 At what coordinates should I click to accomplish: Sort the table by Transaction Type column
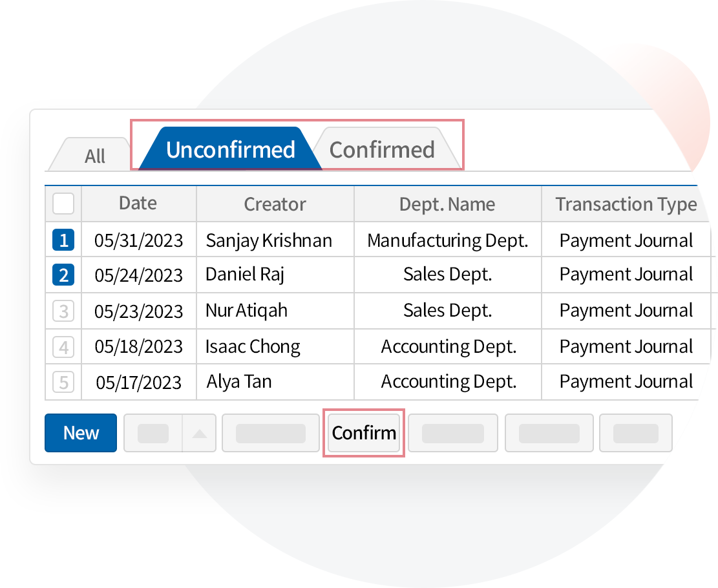[x=625, y=204]
